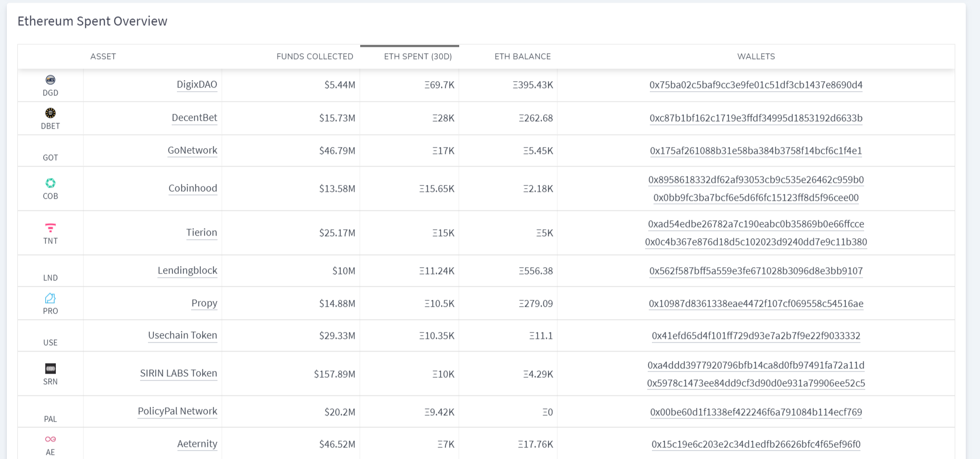Click the DigixDAO DGD coin icon

51,80
